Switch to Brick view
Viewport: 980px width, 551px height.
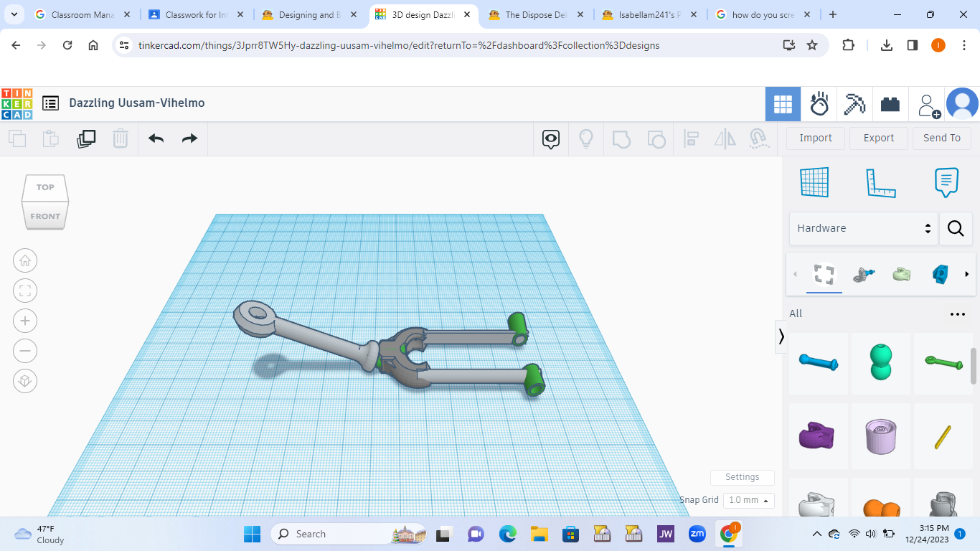tap(890, 103)
